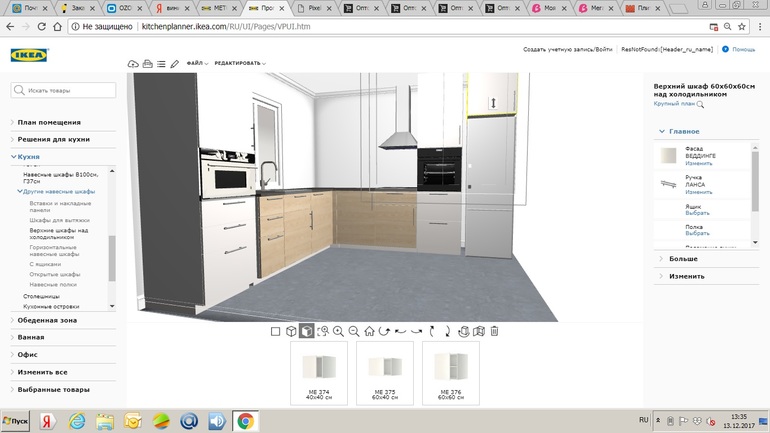Click the pencil edit icon
The height and width of the screenshot is (433, 770).
[175, 64]
